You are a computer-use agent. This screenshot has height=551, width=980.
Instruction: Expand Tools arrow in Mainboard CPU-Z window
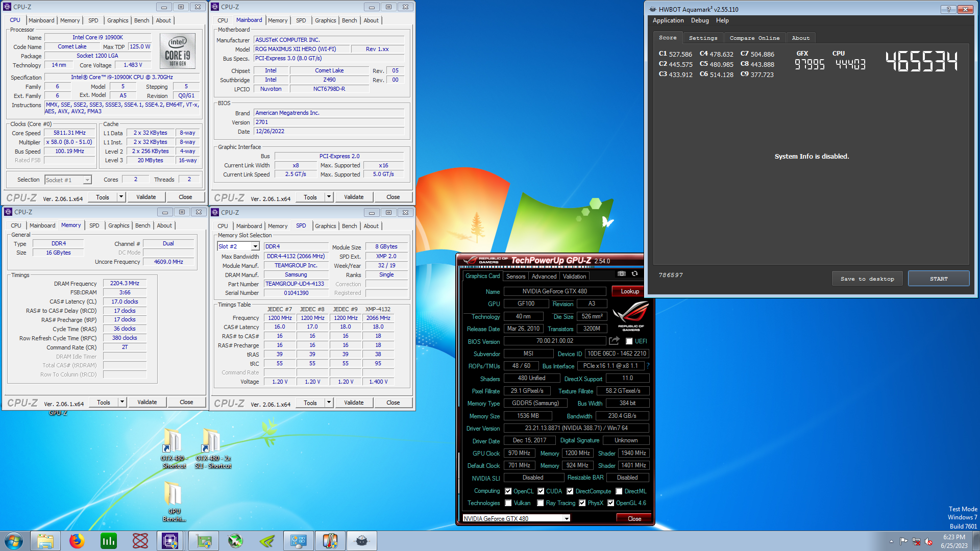click(329, 197)
